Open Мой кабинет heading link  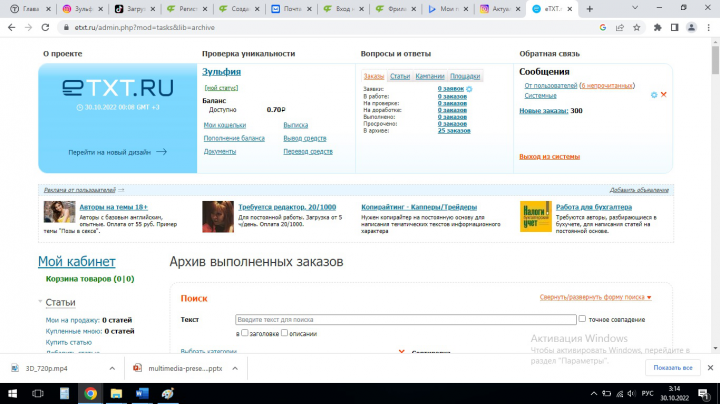pos(77,261)
